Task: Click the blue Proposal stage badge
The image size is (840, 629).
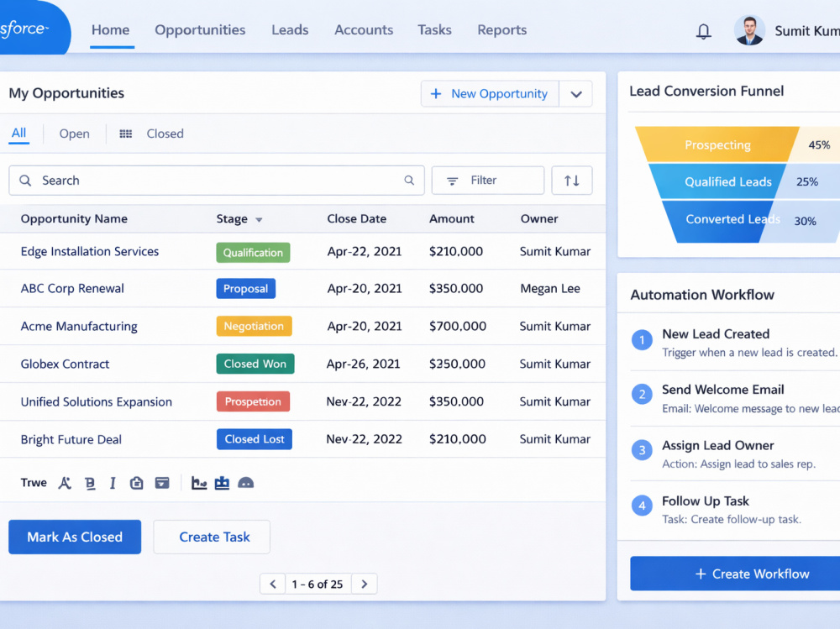Action: click(x=246, y=288)
